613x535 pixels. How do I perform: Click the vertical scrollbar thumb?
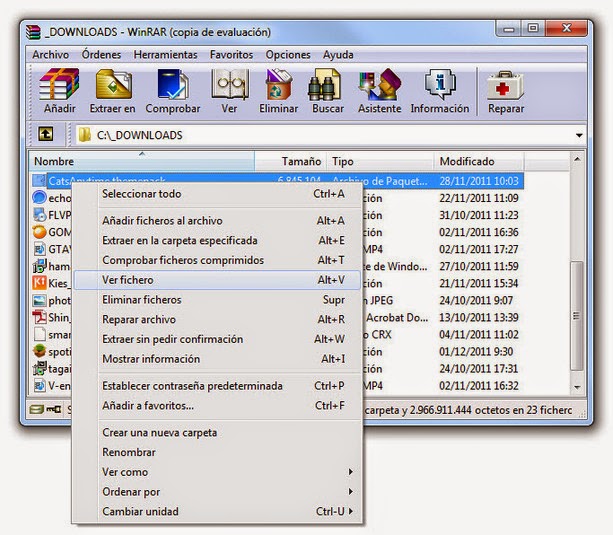pos(577,316)
